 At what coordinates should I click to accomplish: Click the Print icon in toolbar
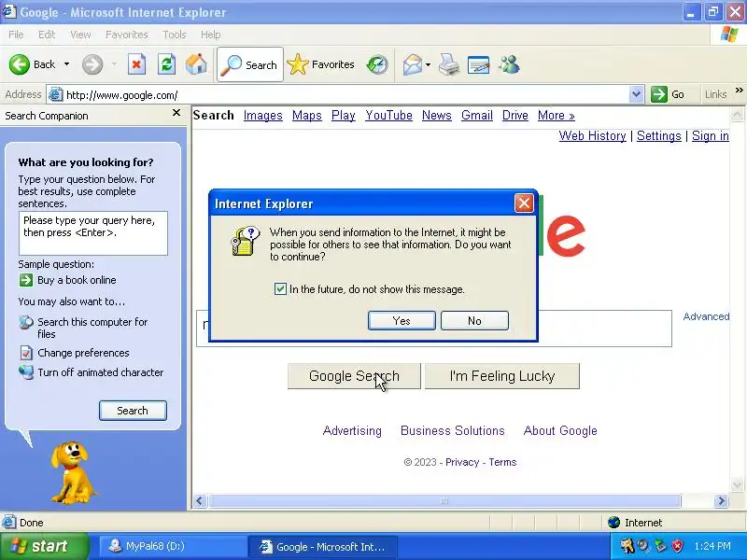click(x=449, y=64)
